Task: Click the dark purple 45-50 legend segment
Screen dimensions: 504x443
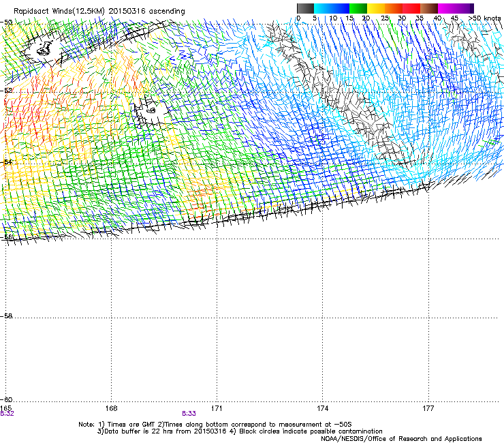Action: tap(464, 8)
